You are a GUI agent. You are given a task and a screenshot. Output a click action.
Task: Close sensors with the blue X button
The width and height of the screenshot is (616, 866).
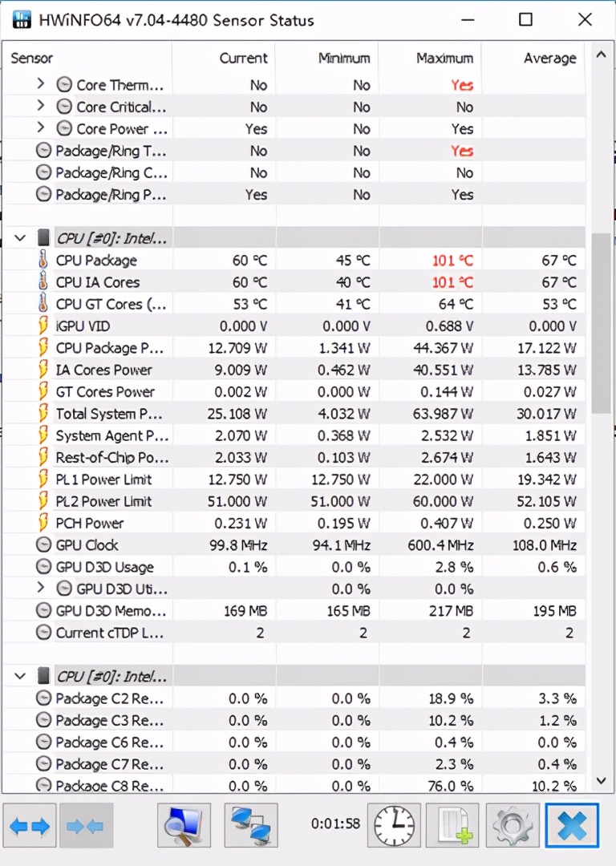click(572, 826)
